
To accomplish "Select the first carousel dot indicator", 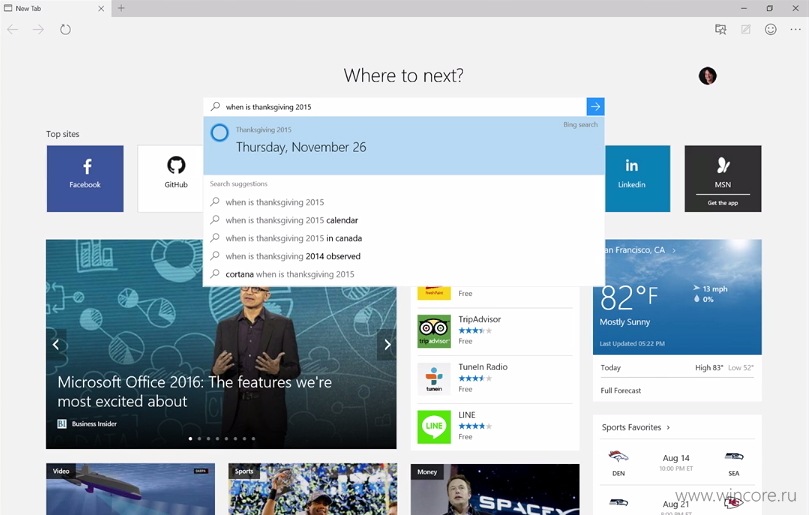I will pos(190,439).
